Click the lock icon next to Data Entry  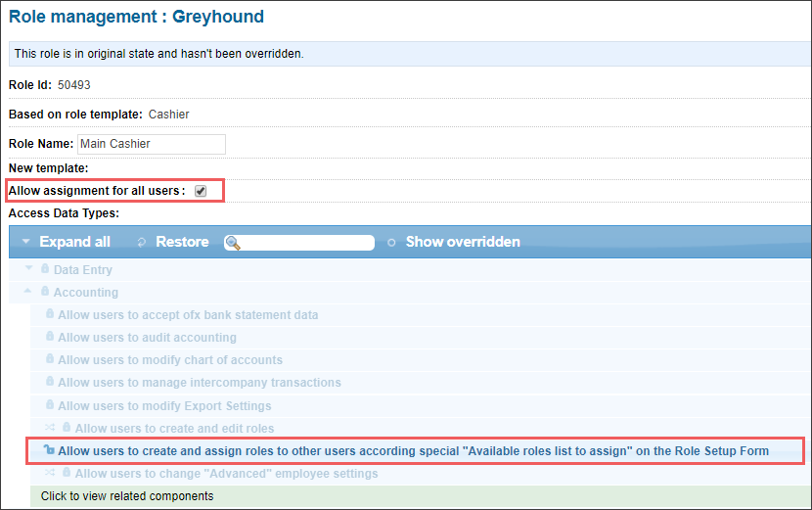point(45,268)
